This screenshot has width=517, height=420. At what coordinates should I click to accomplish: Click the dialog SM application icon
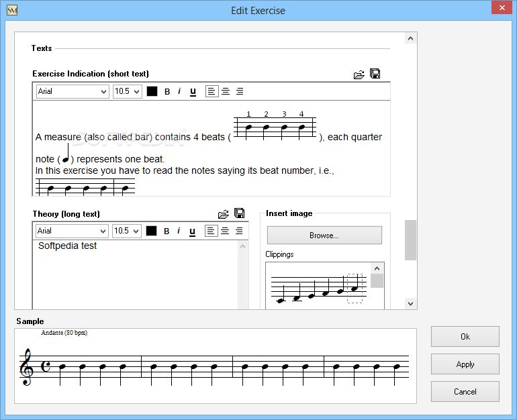coord(12,10)
